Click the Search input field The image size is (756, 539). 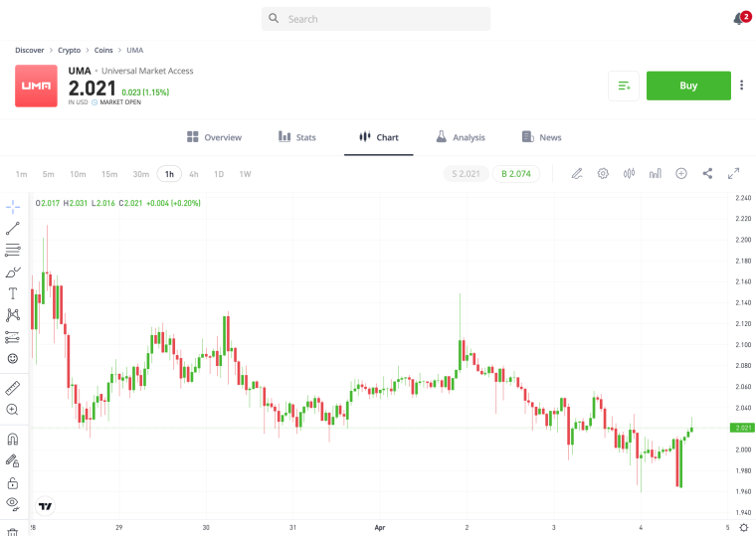(x=376, y=19)
